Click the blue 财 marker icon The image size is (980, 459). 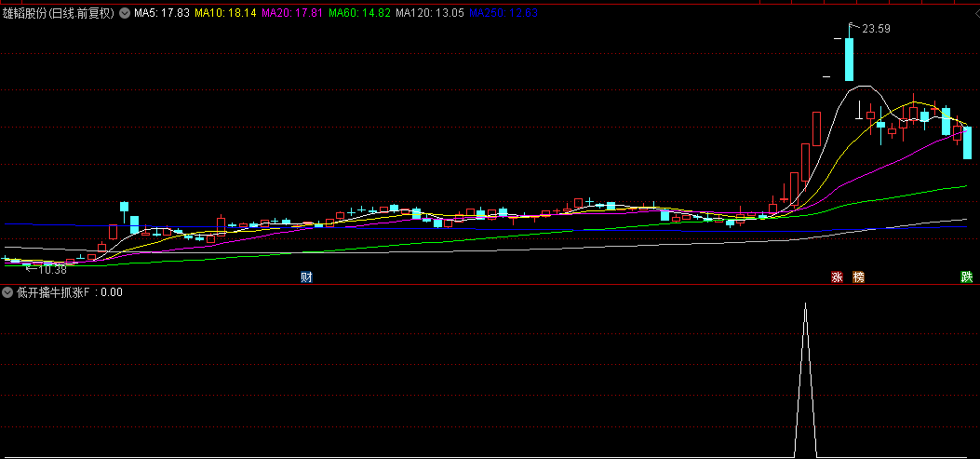tap(306, 277)
